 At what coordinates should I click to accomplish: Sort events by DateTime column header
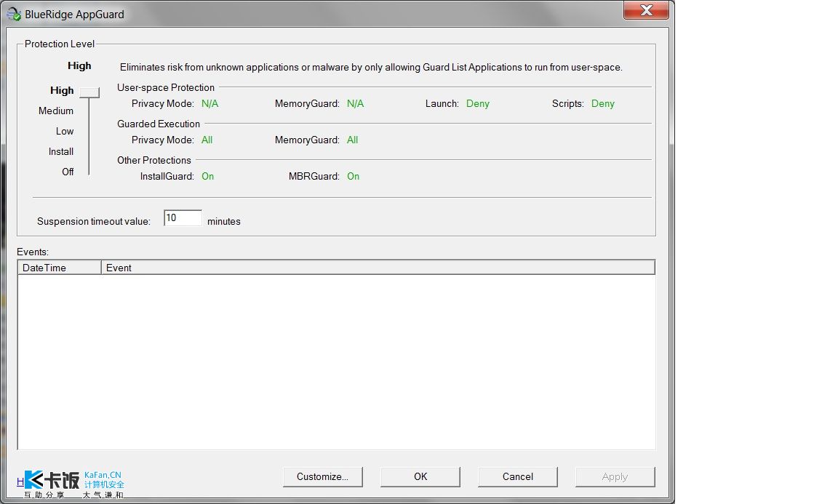click(x=60, y=268)
